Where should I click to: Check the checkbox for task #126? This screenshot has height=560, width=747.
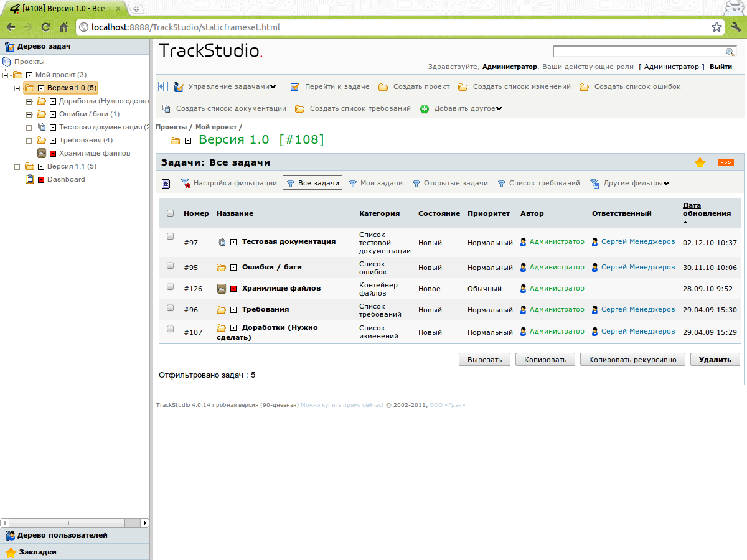171,286
